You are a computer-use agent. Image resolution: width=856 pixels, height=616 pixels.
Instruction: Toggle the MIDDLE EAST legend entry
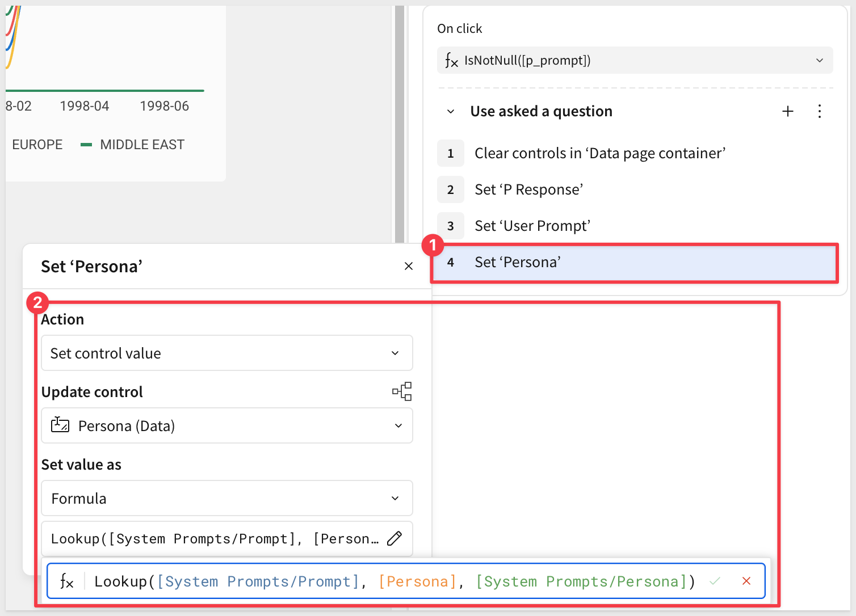133,145
